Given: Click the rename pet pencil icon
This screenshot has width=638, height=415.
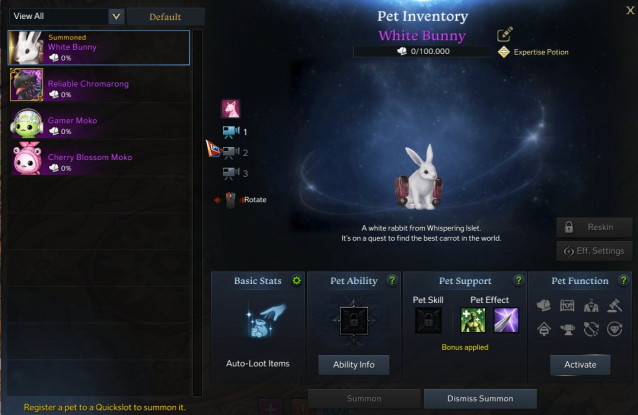Looking at the screenshot, I should point(505,35).
